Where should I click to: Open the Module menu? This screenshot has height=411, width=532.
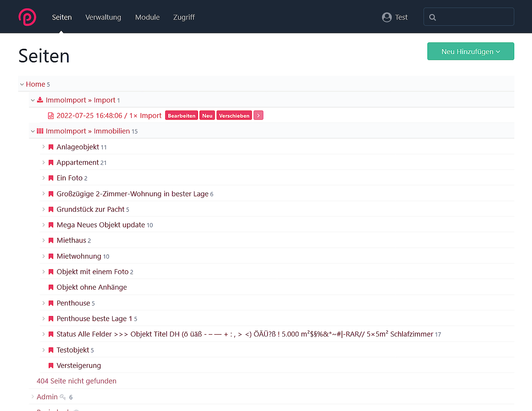147,17
